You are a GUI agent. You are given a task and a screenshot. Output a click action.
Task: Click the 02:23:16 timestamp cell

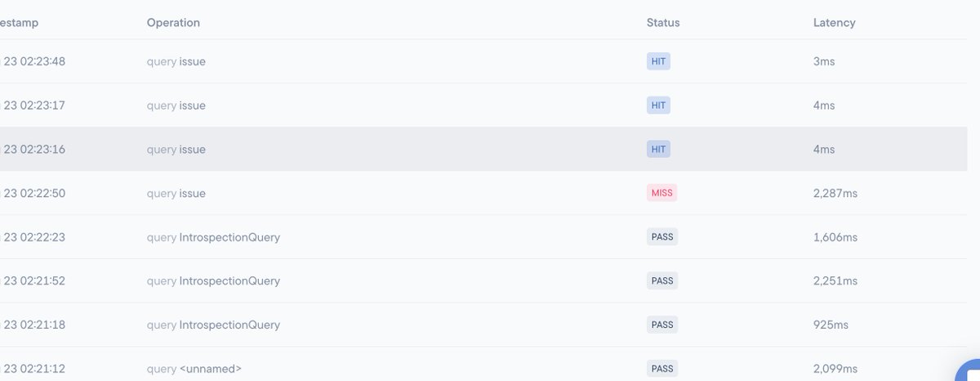click(34, 150)
